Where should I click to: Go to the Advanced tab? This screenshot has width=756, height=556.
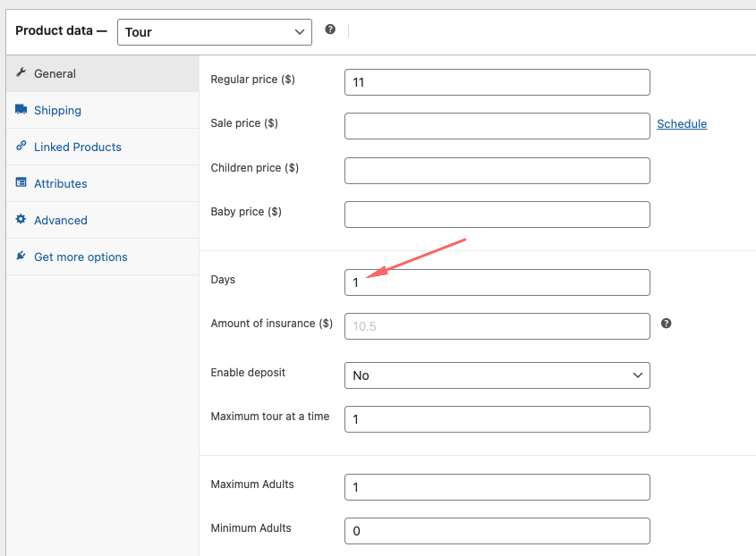pos(103,220)
